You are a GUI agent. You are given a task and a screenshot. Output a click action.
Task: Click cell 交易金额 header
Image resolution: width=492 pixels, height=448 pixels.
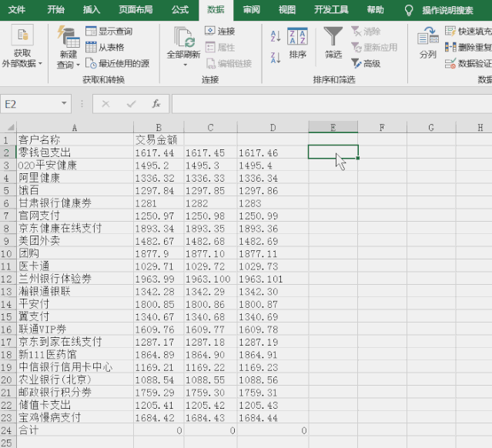click(x=159, y=139)
